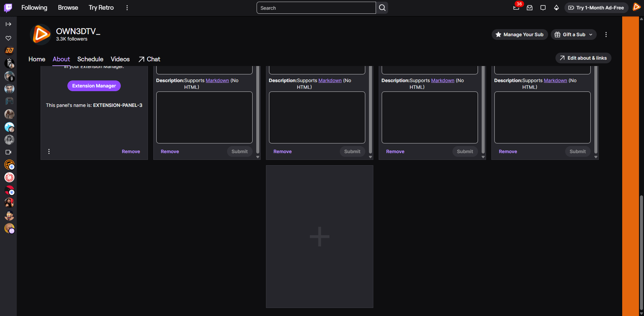Open the inbox notifications icon

pyautogui.click(x=530, y=8)
